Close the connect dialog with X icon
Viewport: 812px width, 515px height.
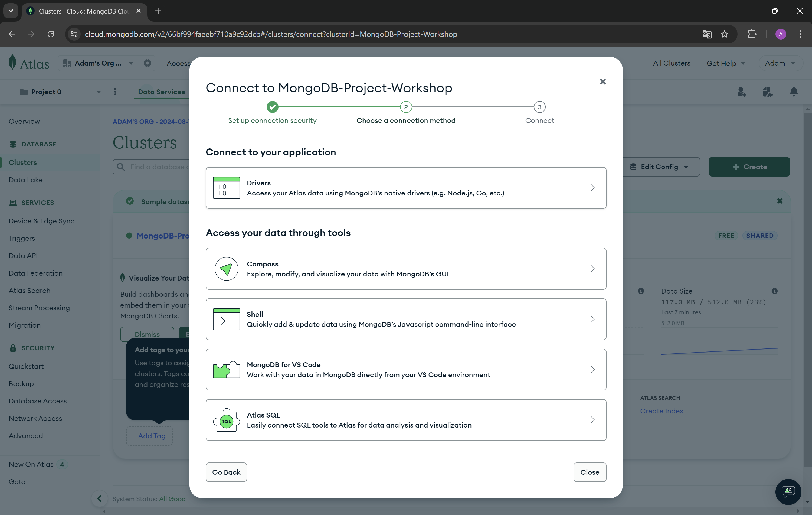click(x=603, y=82)
